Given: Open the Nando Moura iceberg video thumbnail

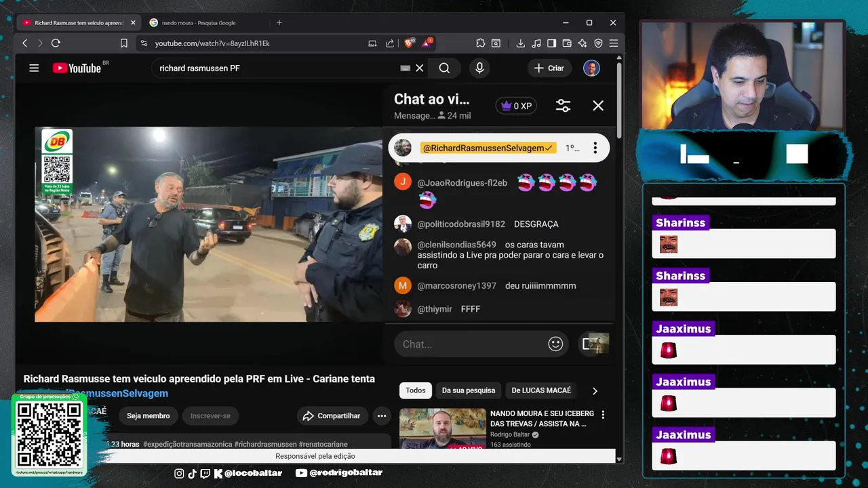Looking at the screenshot, I should click(x=443, y=428).
